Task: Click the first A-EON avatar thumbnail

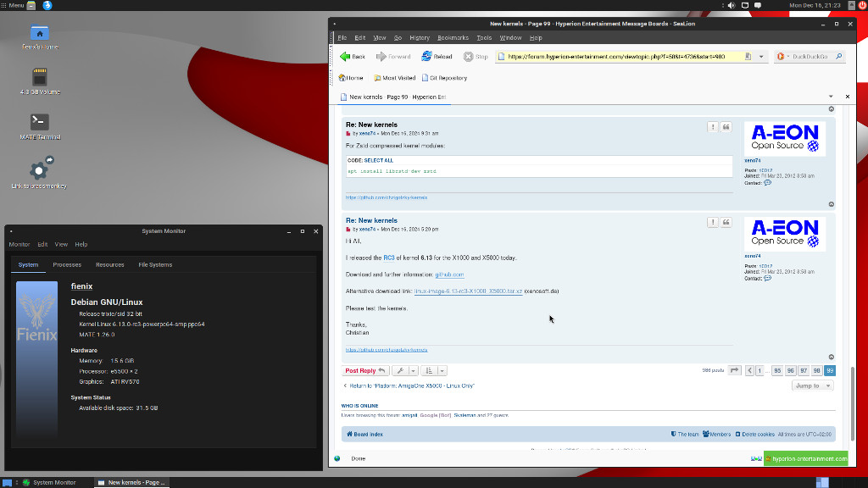Action: pyautogui.click(x=785, y=139)
